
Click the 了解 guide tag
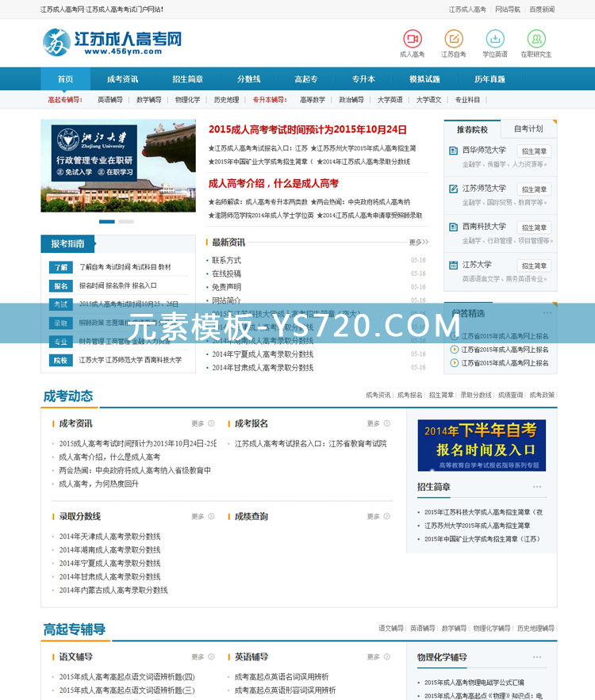tap(61, 267)
